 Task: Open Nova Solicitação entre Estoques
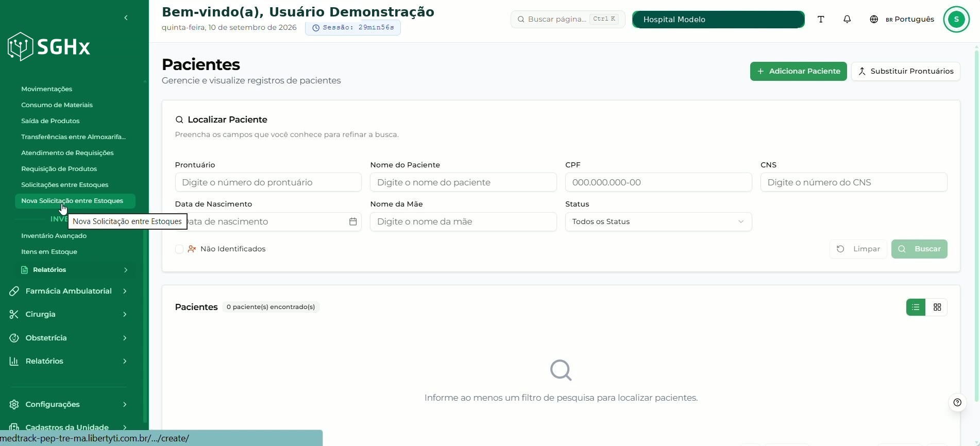[75, 201]
